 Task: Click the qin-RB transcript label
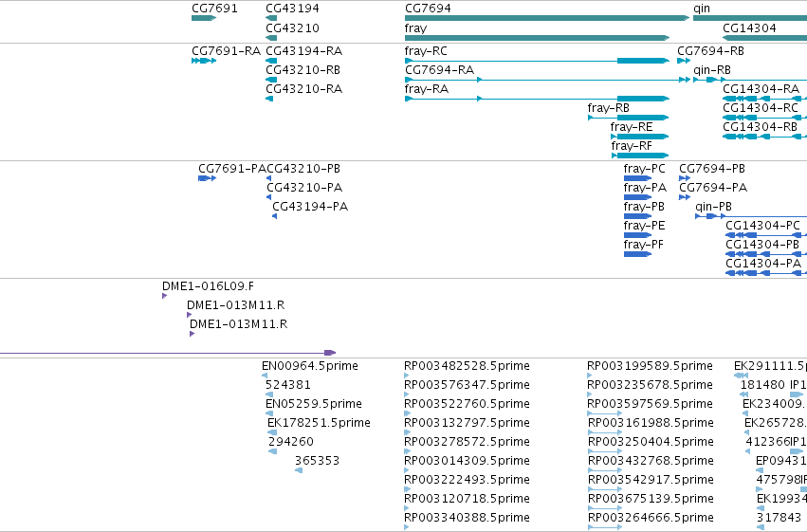click(712, 70)
